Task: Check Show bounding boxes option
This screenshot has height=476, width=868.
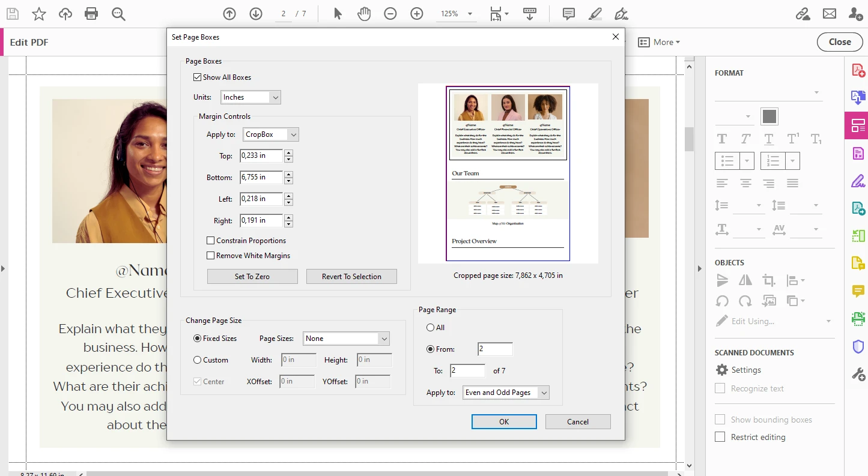Action: 720,420
